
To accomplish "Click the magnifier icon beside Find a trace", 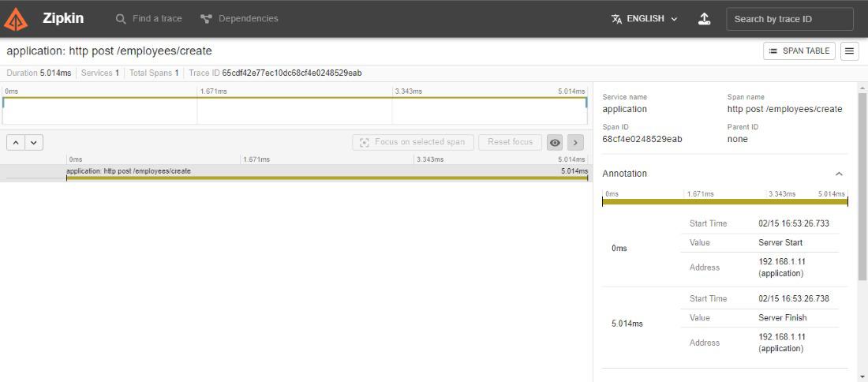I will (x=121, y=19).
